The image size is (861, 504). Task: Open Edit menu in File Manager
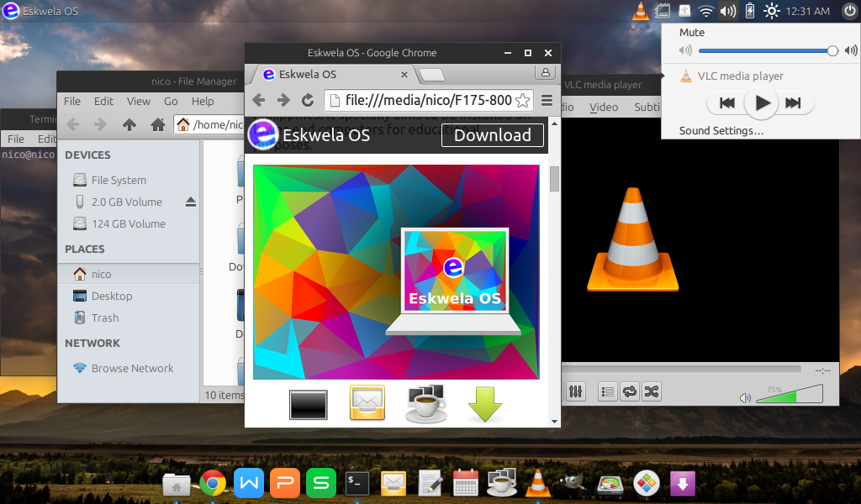[x=103, y=102]
